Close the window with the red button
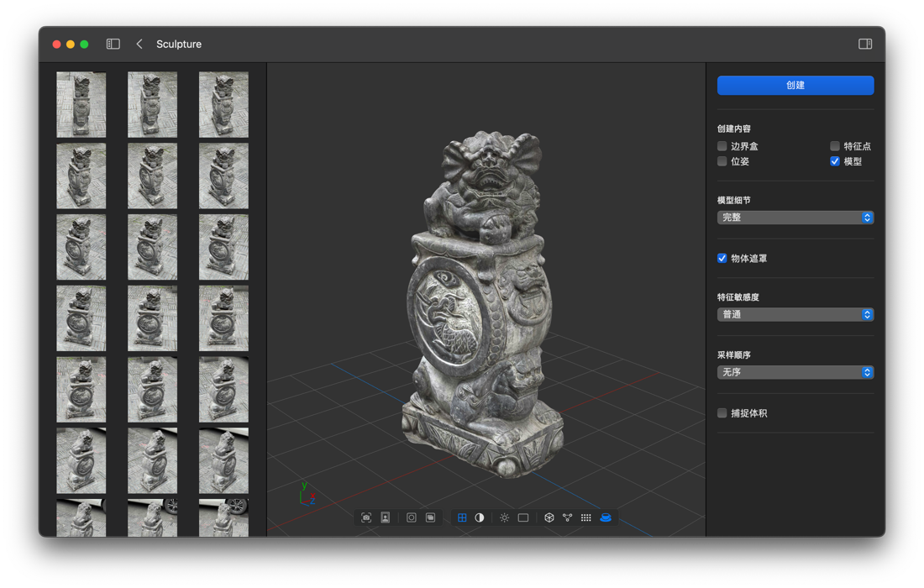924x588 pixels. coord(56,45)
